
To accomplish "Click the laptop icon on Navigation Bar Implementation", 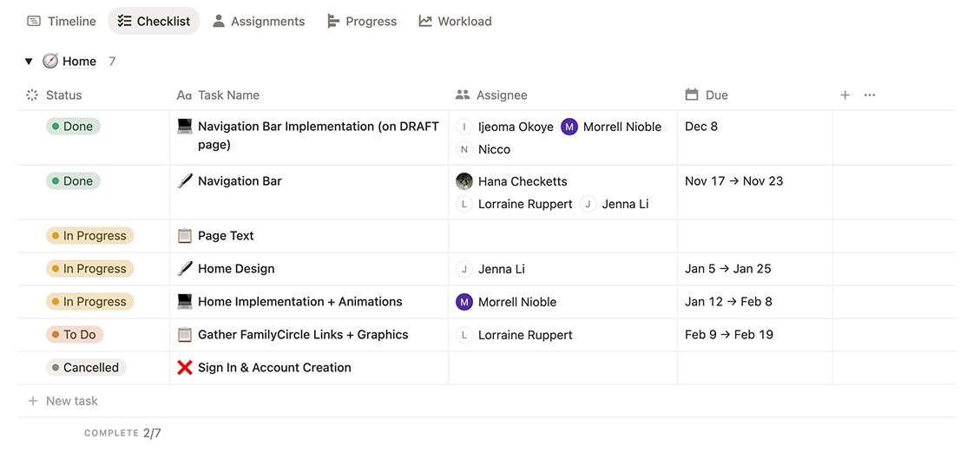I will pos(184,127).
